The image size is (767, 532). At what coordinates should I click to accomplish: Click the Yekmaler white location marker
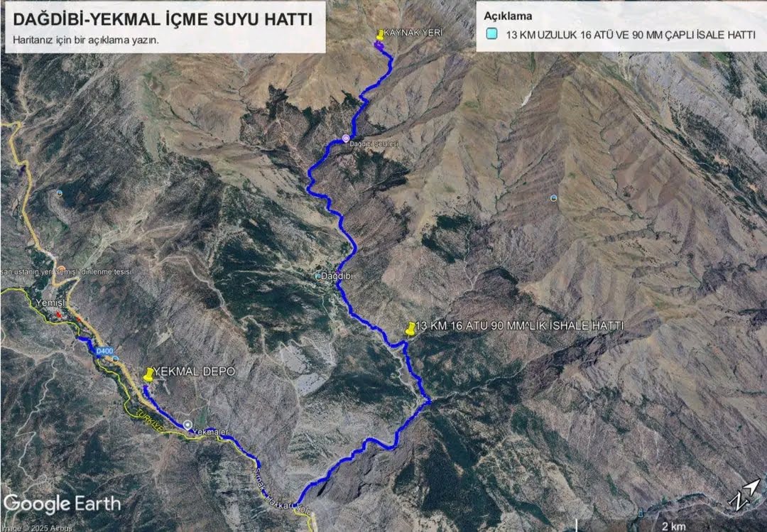pos(187,425)
